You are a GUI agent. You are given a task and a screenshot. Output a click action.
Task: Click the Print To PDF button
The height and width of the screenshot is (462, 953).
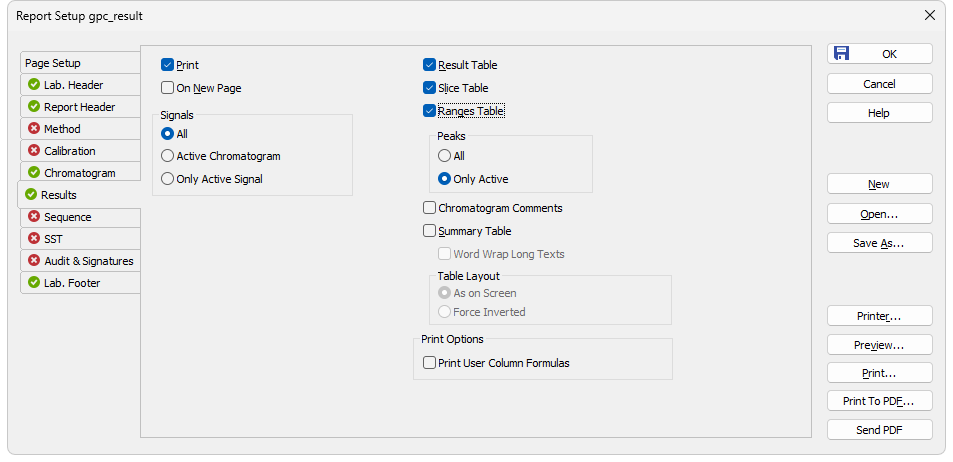point(879,401)
